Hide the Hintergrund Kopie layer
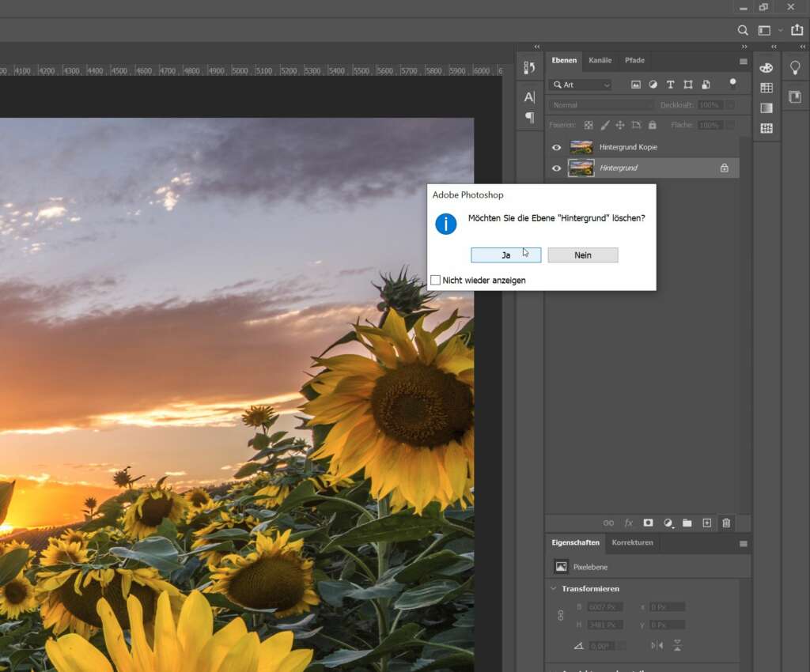 coord(557,146)
